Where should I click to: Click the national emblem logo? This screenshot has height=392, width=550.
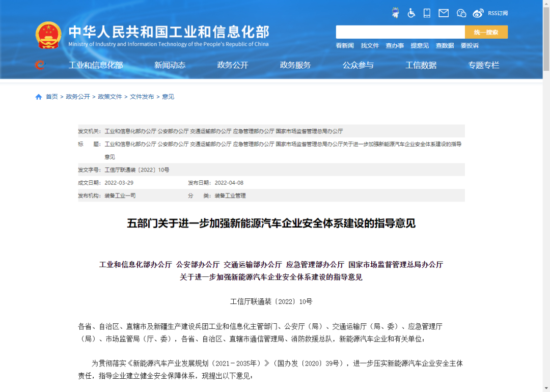point(48,35)
